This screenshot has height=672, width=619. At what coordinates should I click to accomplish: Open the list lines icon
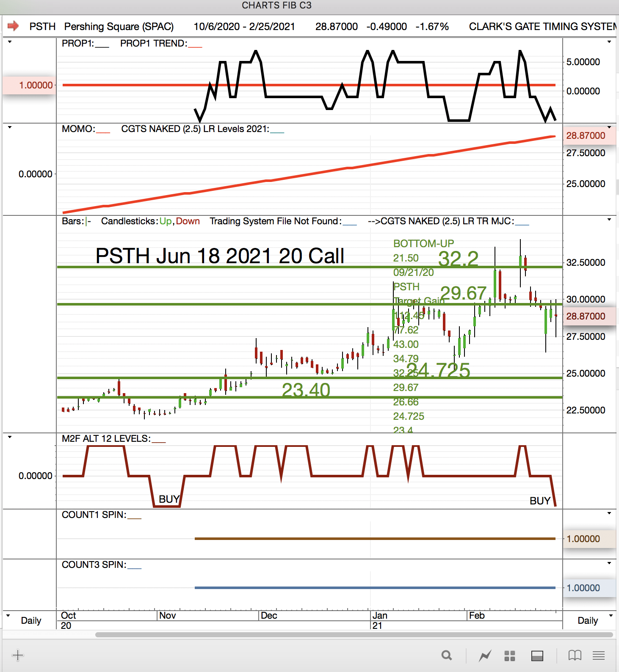pos(599,656)
